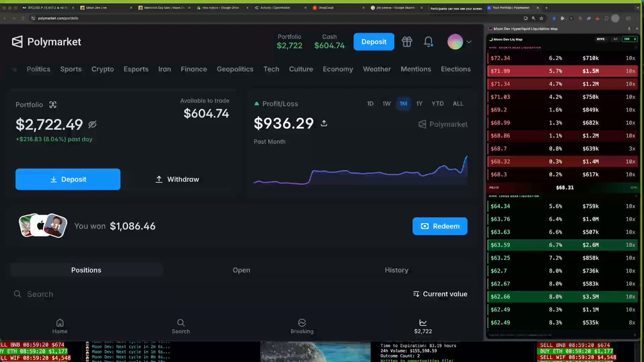The image size is (644, 362).
Task: Click the won markets thumbnail stack
Action: click(x=43, y=226)
